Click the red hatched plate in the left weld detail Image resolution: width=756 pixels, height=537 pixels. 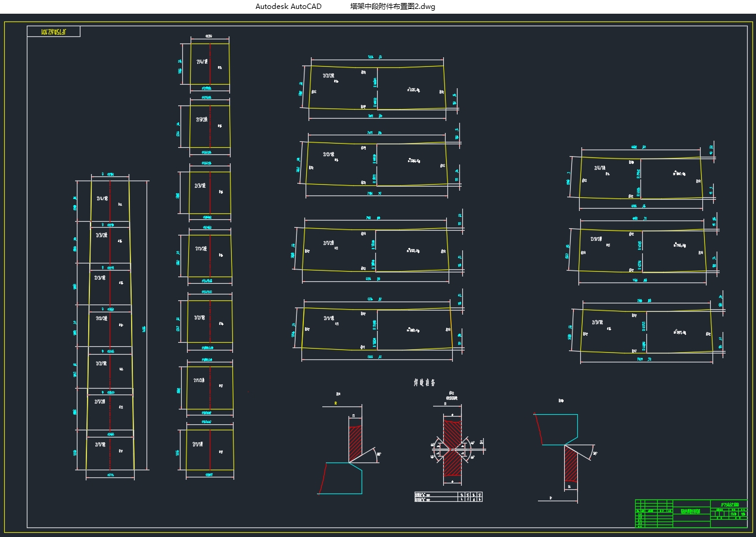355,443
